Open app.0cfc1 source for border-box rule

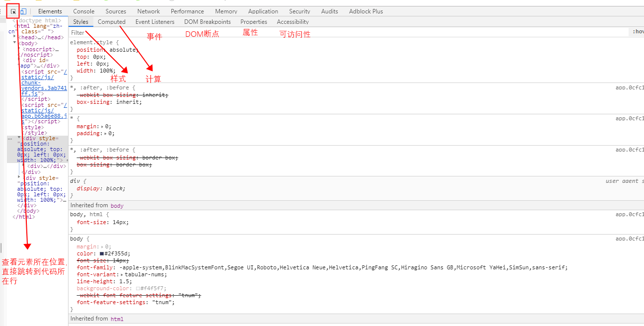[630, 150]
